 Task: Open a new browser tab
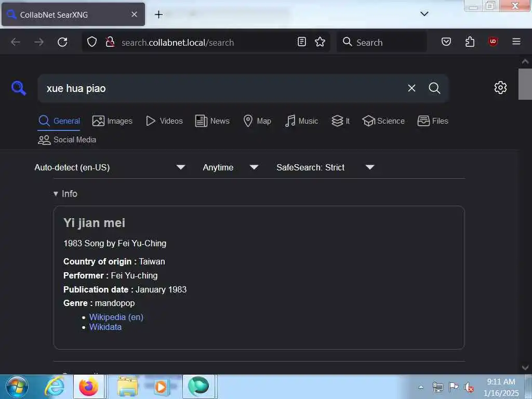(x=158, y=14)
